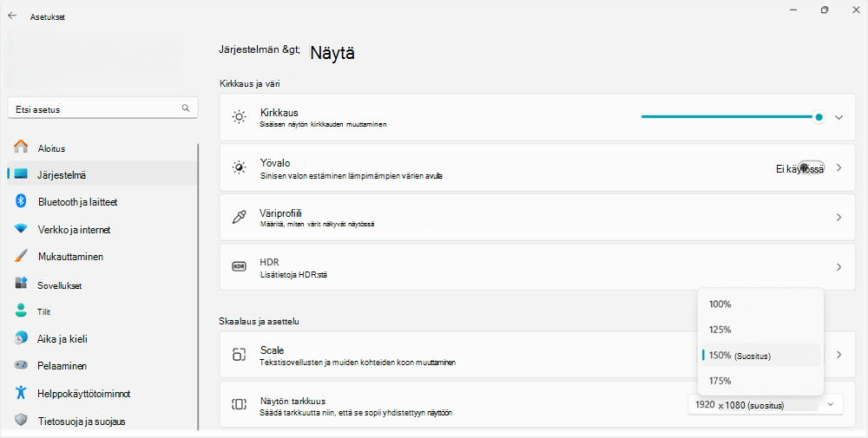Open Aika ja kieli settings
This screenshot has width=868, height=438.
(x=102, y=338)
